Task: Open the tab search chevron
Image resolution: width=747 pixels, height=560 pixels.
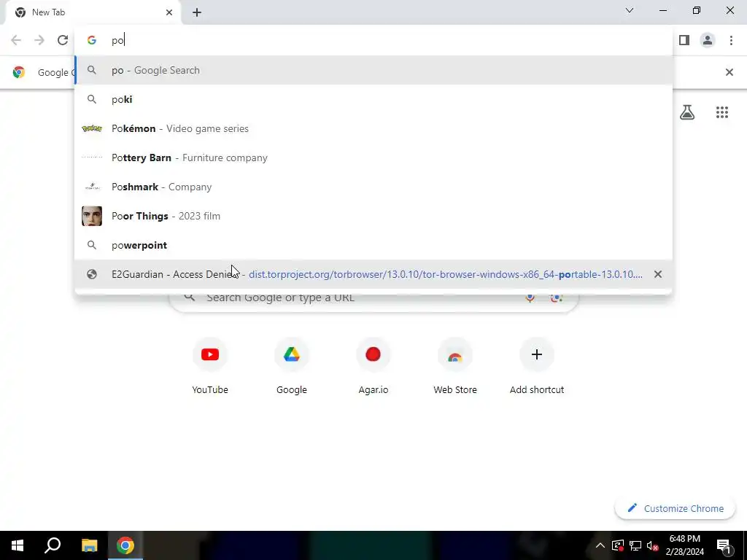Action: tap(630, 10)
